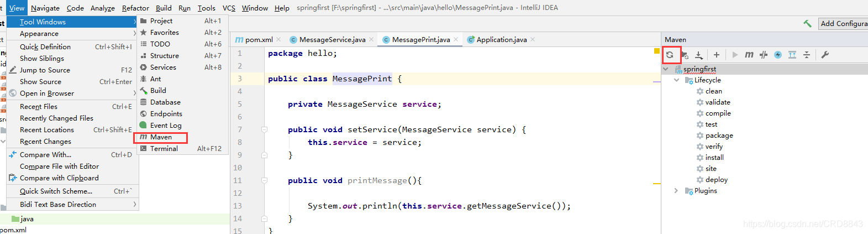Open Services tool window item
Screen dimensions: 868x234
coord(182,67)
